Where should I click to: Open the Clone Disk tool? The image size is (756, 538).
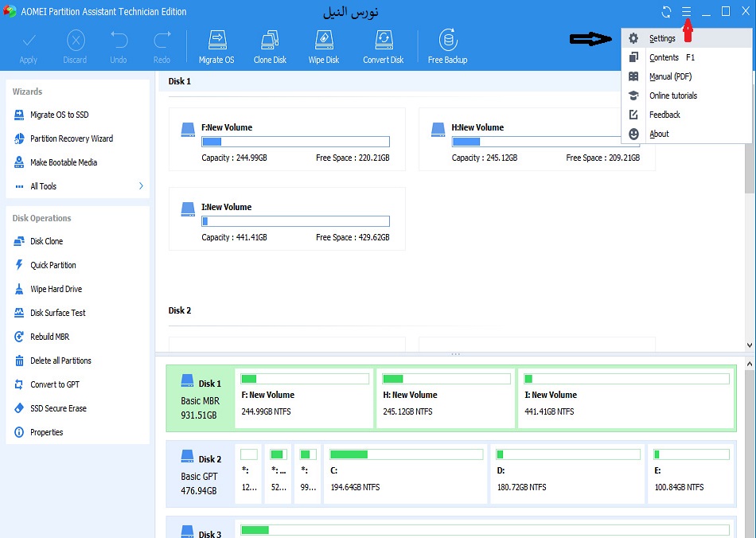tap(270, 46)
